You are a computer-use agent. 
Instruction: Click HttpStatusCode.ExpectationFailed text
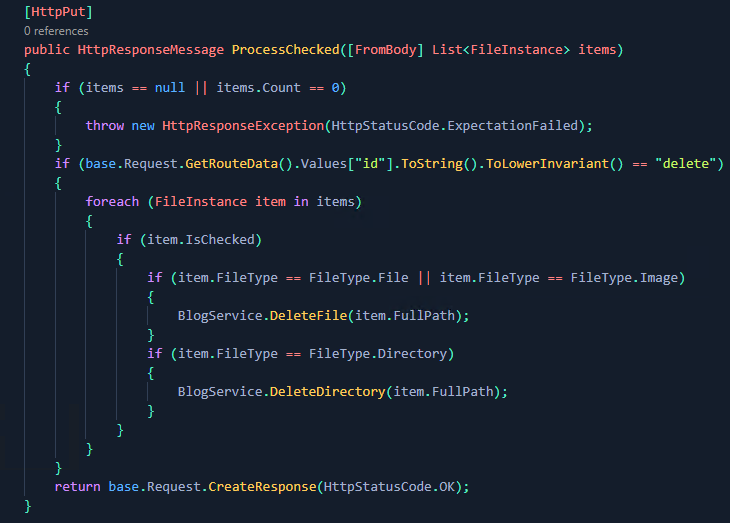point(454,126)
